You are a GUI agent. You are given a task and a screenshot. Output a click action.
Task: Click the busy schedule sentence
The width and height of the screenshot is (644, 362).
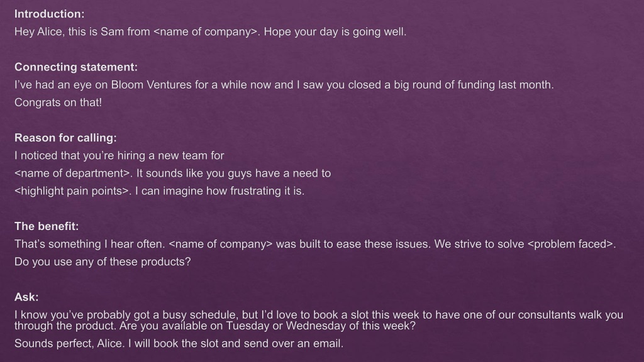(x=319, y=321)
